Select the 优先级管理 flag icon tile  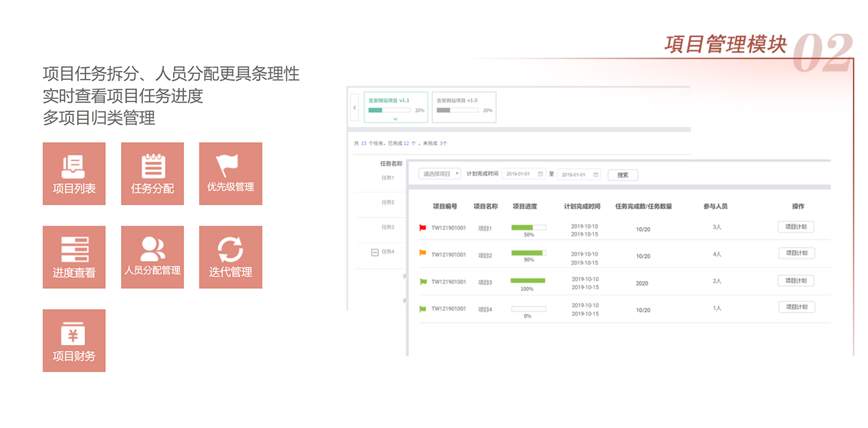tap(230, 173)
